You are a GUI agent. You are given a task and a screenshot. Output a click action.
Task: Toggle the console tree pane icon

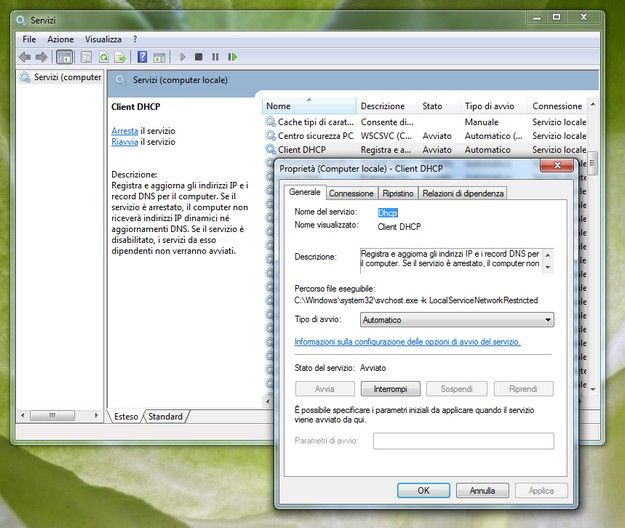[65, 57]
